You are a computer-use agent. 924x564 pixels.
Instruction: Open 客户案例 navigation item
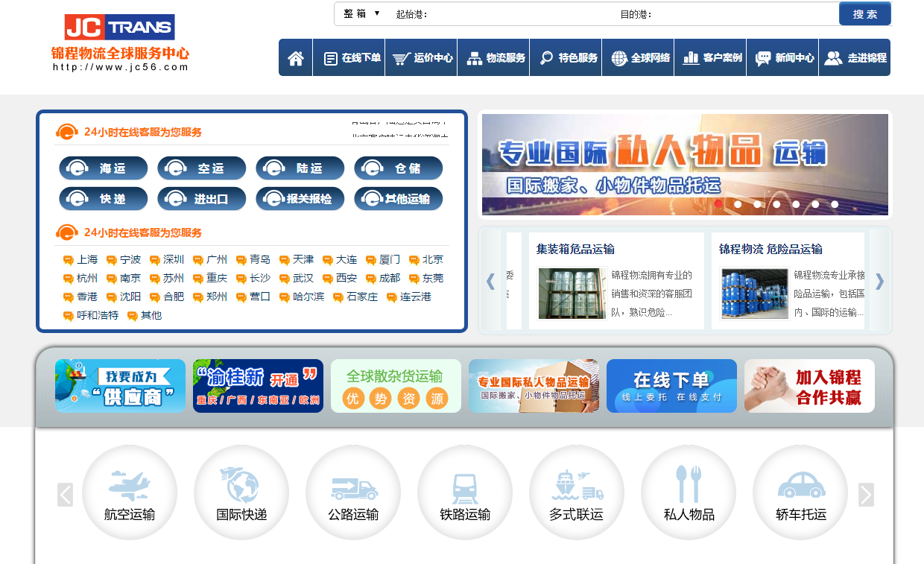click(x=710, y=57)
